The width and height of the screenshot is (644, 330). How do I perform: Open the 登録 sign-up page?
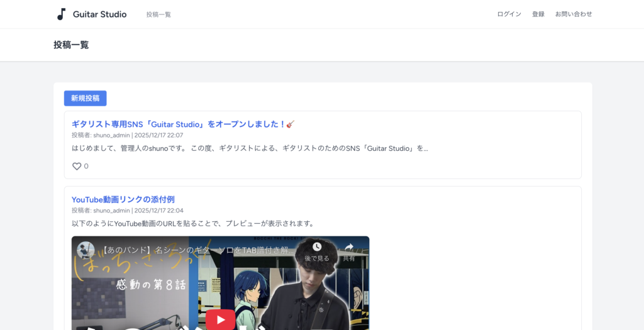[x=538, y=14]
